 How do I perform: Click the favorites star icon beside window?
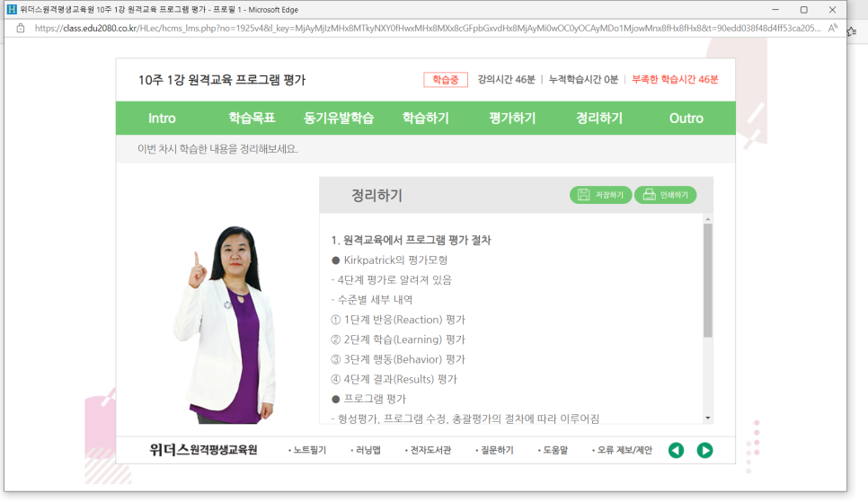click(x=853, y=31)
